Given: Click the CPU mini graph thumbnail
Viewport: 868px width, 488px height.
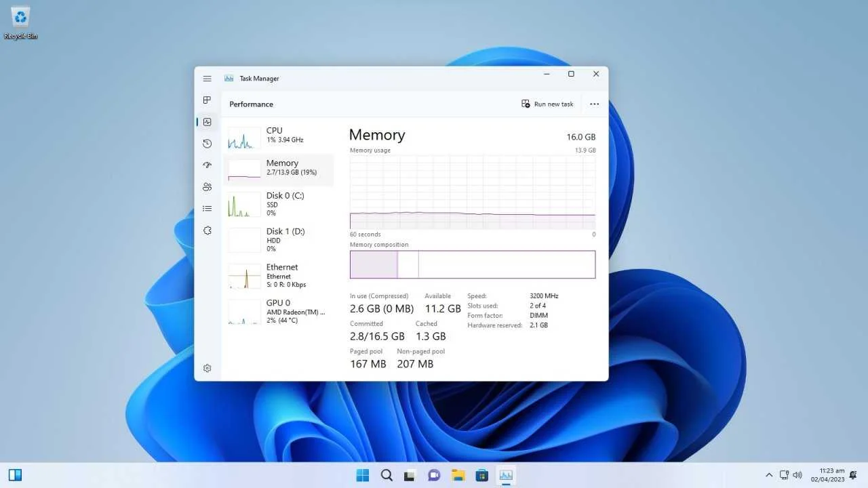Looking at the screenshot, I should [244, 138].
